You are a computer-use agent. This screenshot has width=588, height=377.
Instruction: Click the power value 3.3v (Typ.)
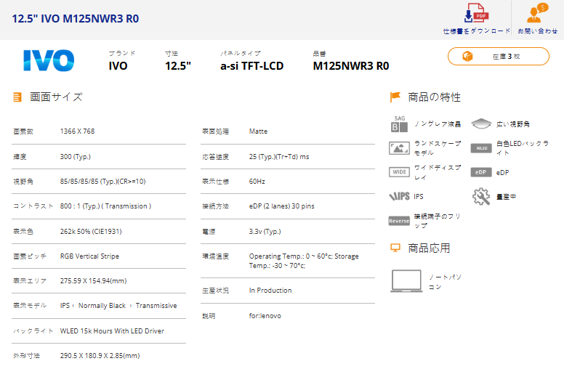tap(265, 232)
